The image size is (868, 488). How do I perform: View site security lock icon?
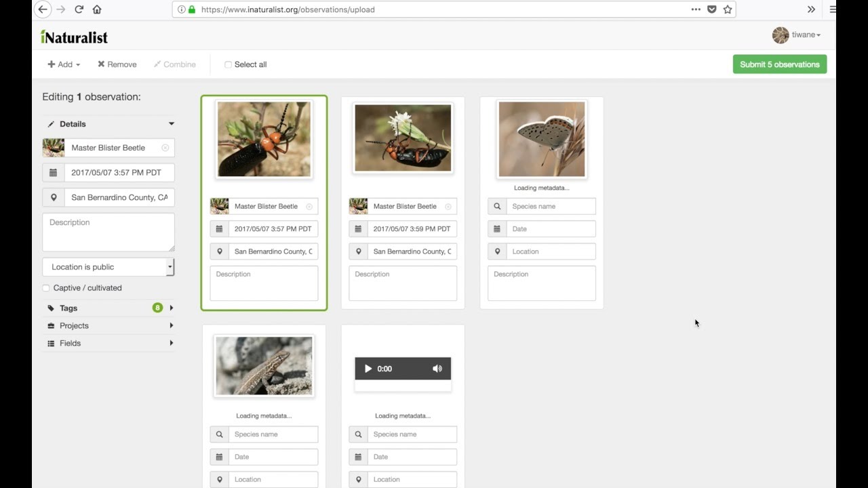click(192, 9)
